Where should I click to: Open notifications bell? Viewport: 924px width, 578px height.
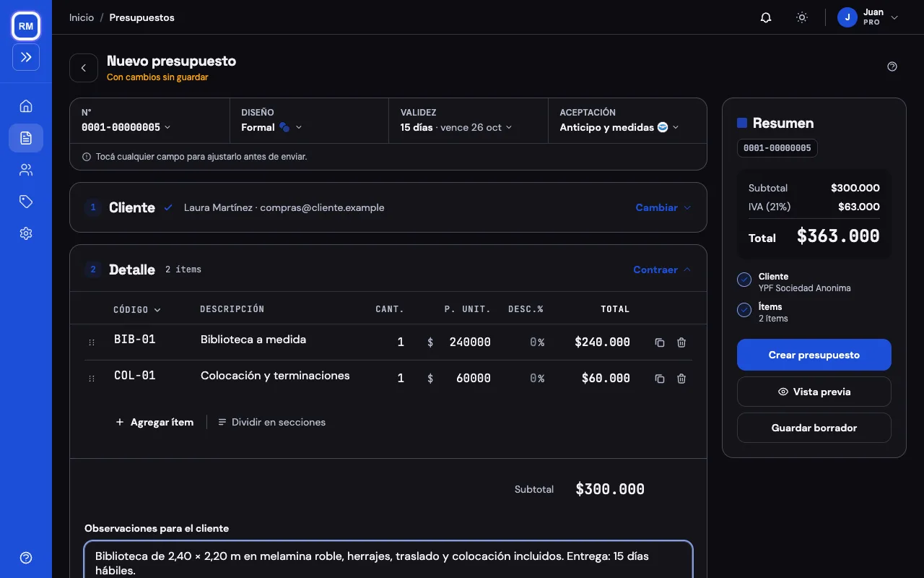[767, 17]
